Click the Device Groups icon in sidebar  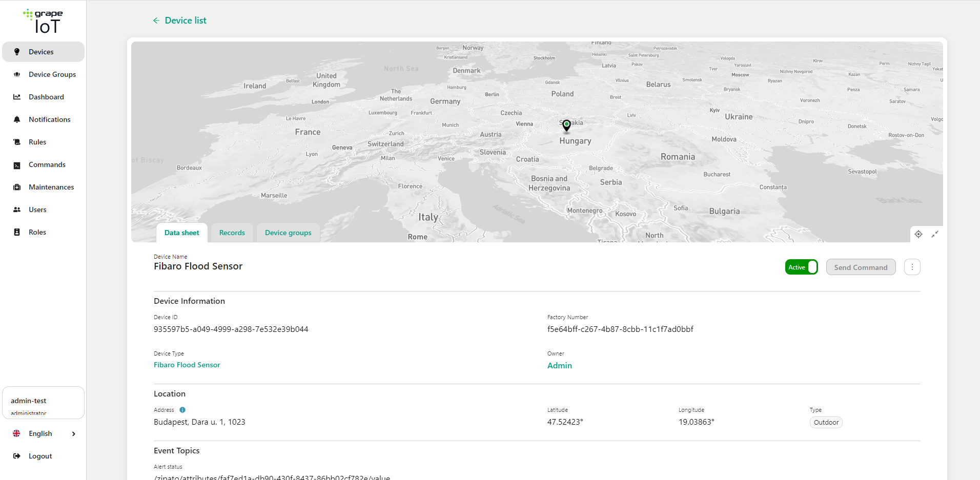pyautogui.click(x=17, y=74)
